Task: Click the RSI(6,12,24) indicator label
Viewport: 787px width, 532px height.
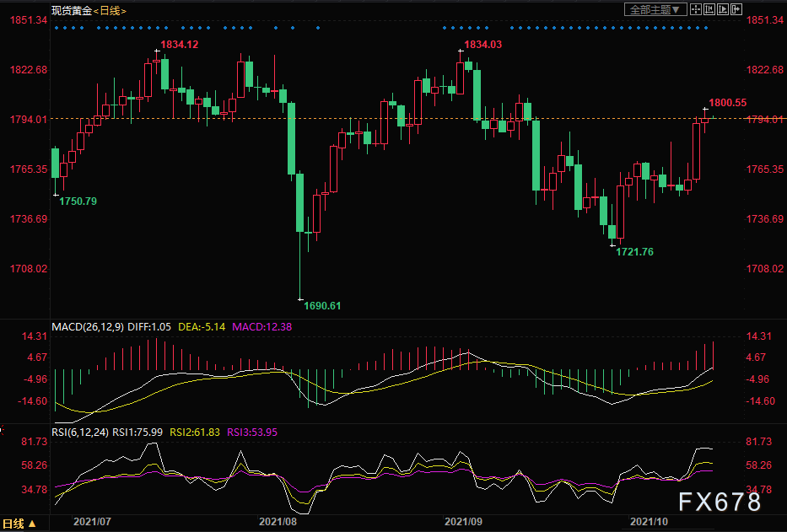Action: point(80,433)
